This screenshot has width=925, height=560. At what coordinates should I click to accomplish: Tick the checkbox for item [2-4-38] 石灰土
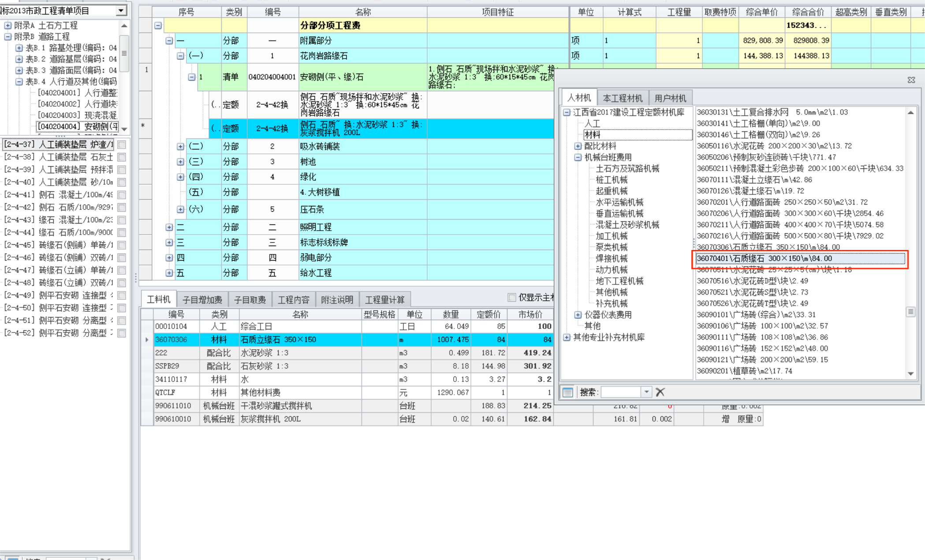tap(122, 157)
